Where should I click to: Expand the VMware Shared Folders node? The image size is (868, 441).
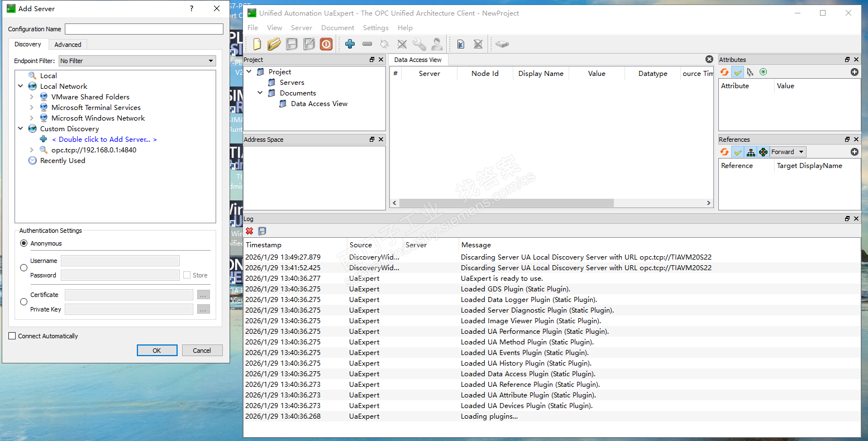click(32, 97)
